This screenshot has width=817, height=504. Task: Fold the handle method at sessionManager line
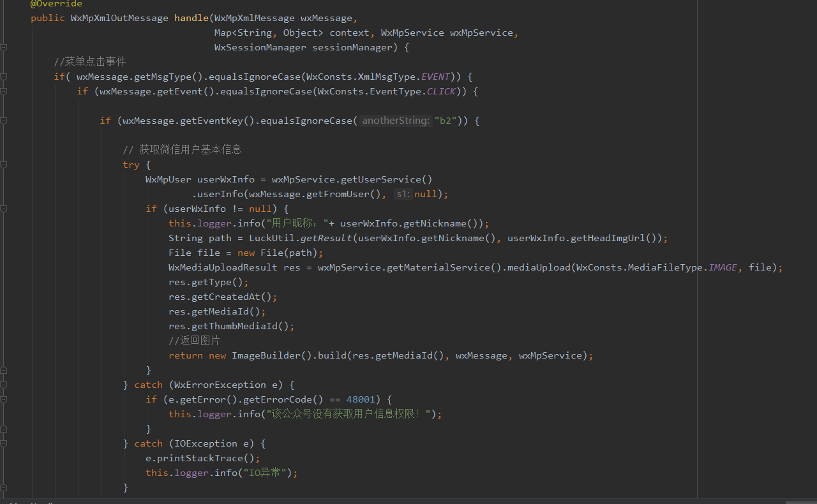pos(4,47)
